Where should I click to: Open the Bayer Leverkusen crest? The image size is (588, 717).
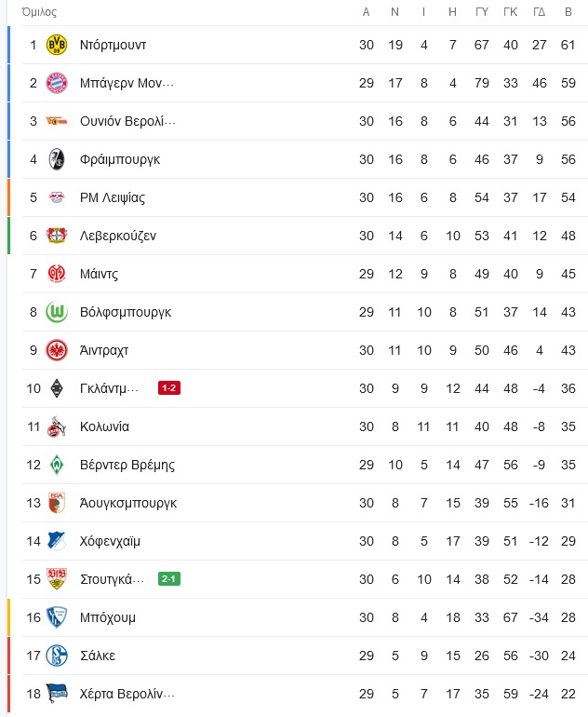point(57,236)
